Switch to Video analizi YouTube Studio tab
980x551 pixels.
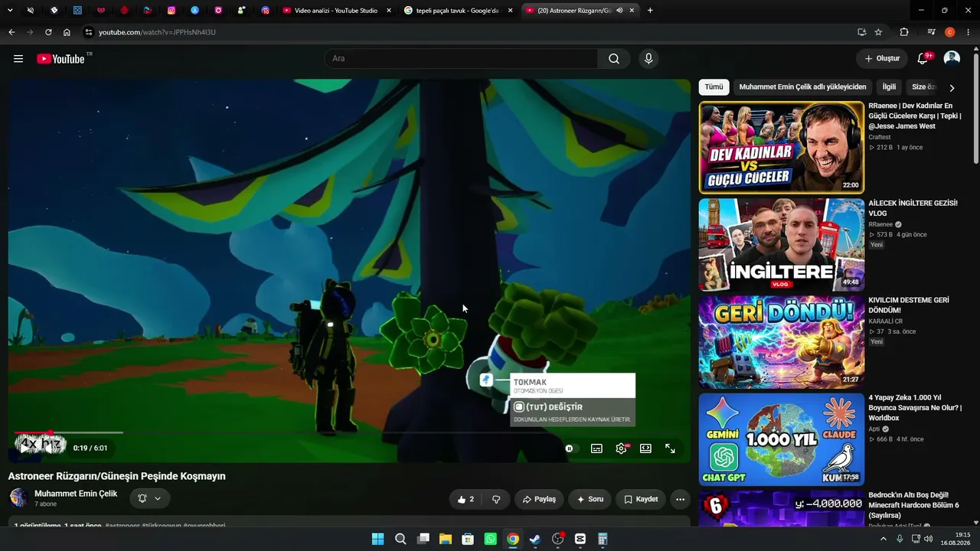tap(336, 11)
